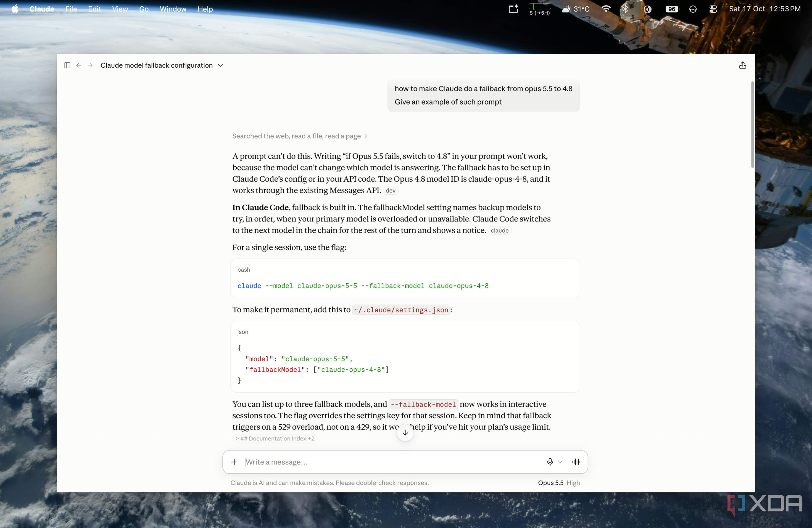Click the user message bubble about fallback
812x528 pixels.
(483, 95)
